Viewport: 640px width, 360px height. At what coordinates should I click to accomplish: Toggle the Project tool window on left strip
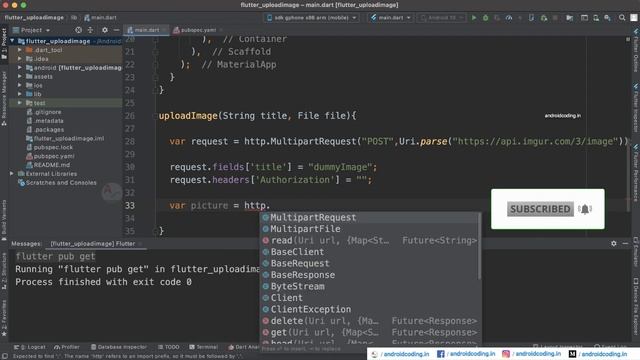4,43
